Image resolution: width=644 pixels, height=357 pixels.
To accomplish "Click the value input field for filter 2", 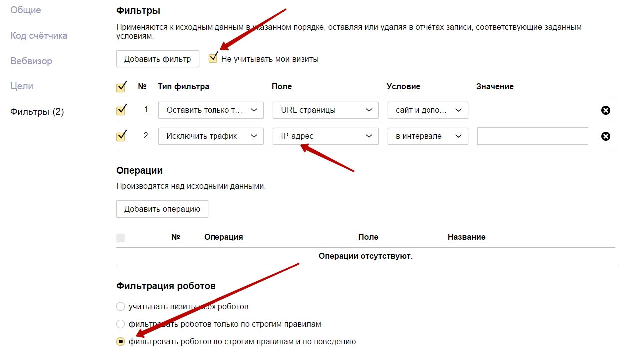I will point(532,136).
